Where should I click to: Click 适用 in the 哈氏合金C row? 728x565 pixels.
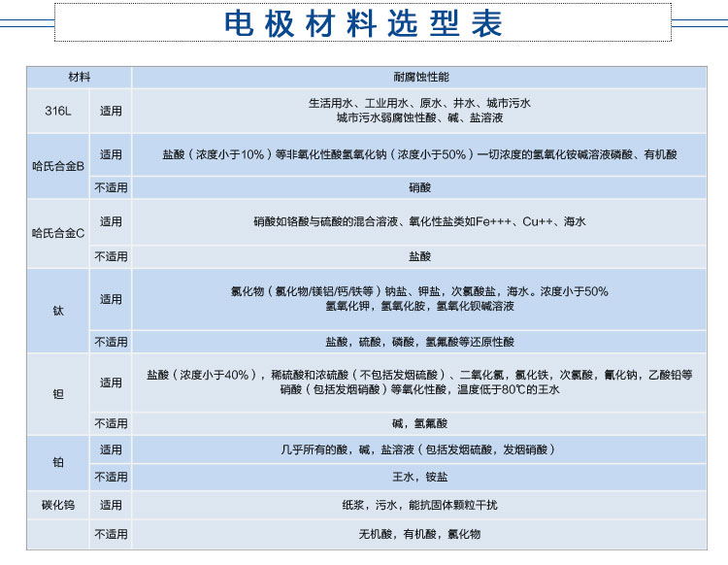coord(111,222)
